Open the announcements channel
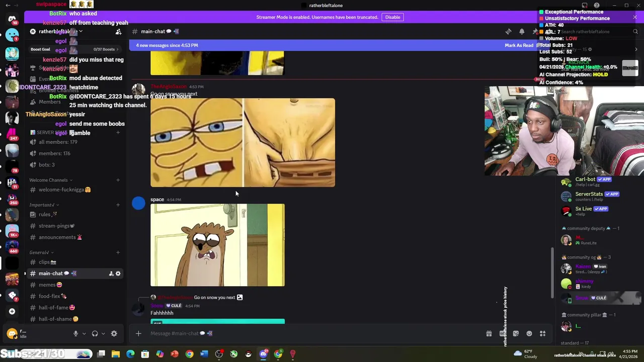 [x=74, y=237]
